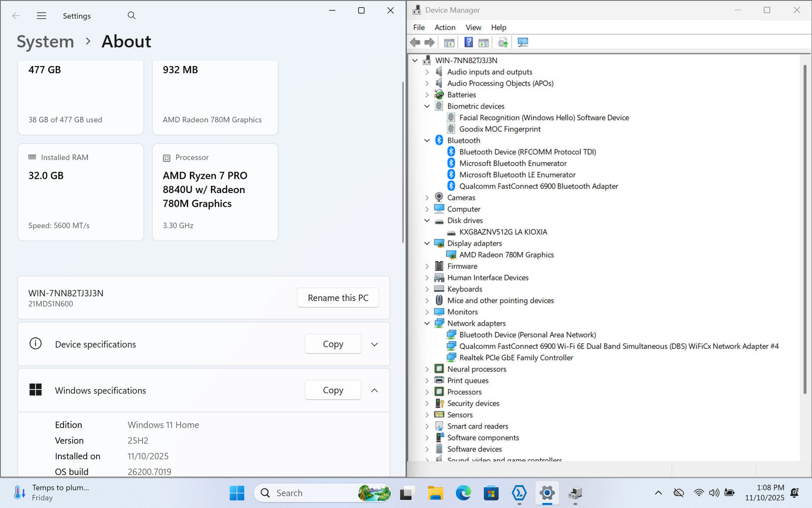Expand the Device specifications section chevron
The width and height of the screenshot is (812, 508).
click(375, 344)
